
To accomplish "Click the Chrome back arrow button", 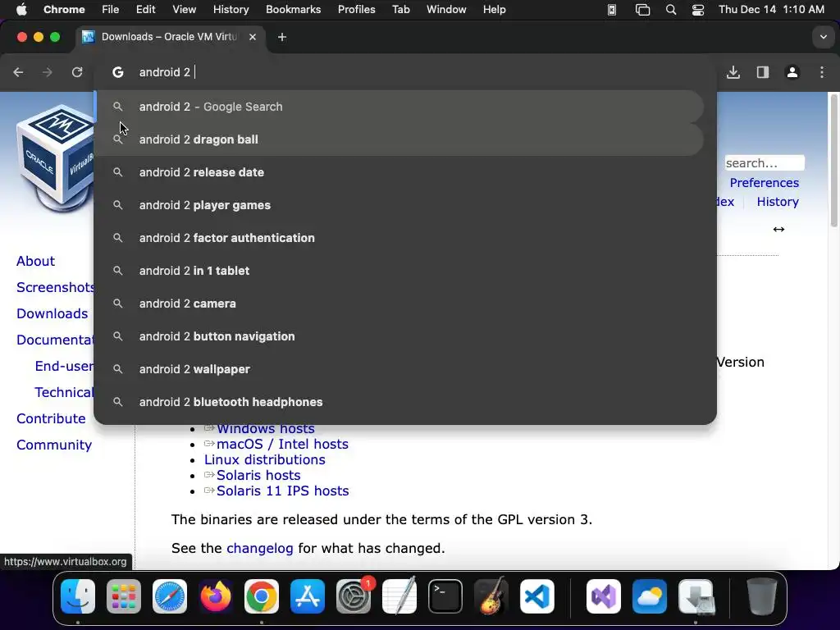I will (x=18, y=72).
